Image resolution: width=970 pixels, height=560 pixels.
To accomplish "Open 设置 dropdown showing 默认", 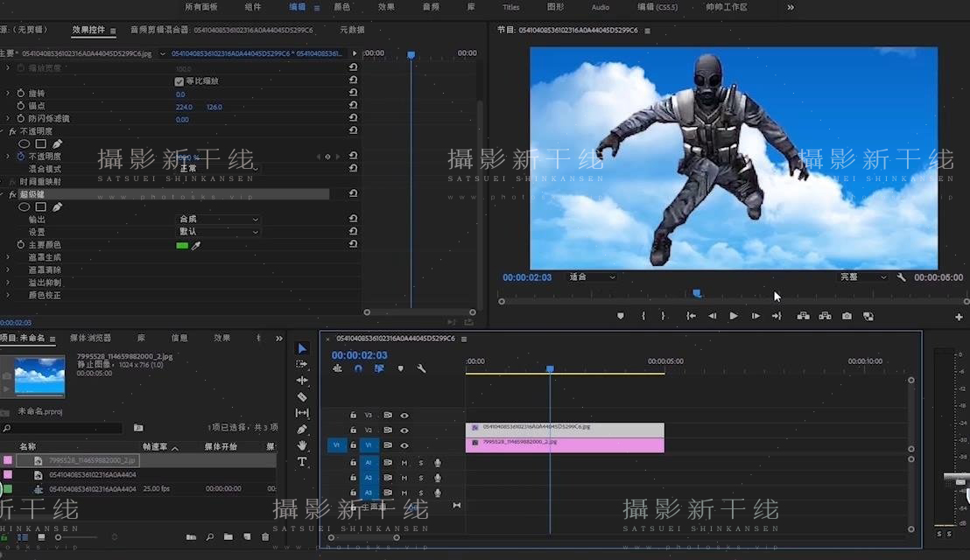I will (x=219, y=232).
